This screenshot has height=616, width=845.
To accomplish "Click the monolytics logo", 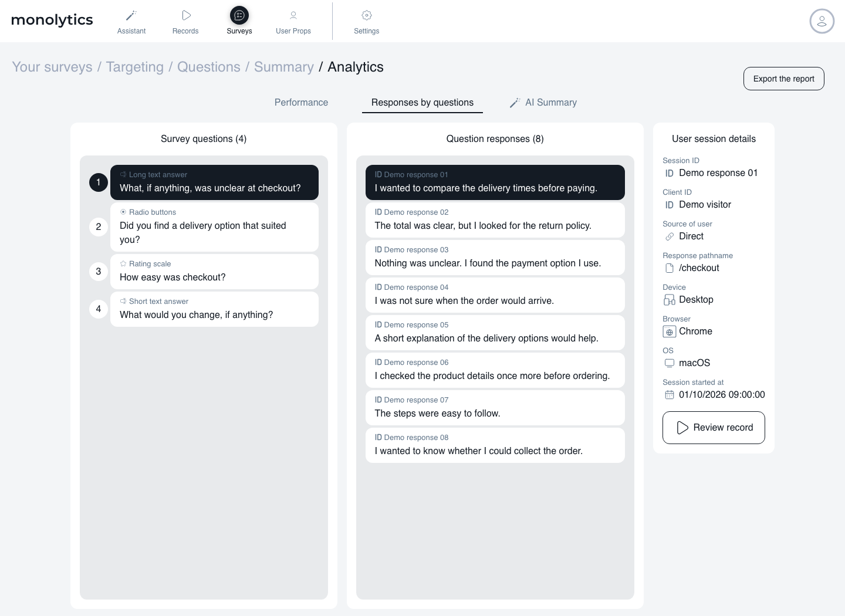I will point(52,21).
